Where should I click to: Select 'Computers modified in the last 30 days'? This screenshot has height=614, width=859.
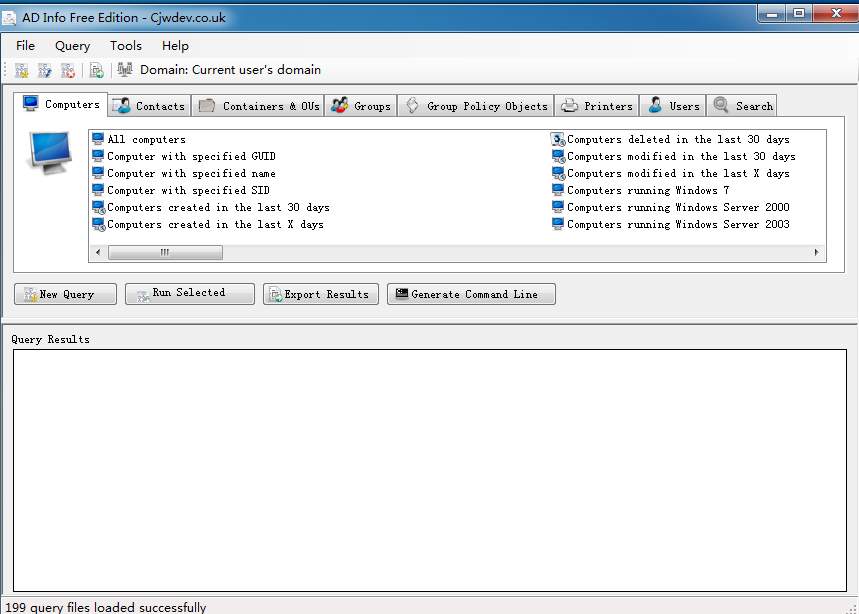(x=681, y=157)
